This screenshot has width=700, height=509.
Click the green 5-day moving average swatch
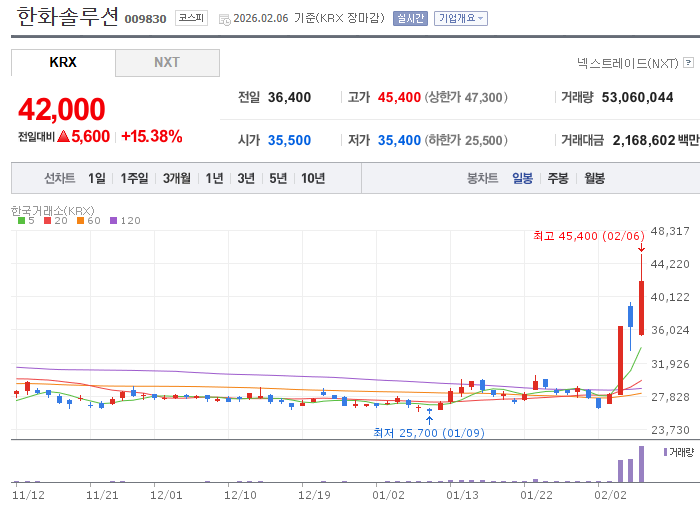(x=21, y=221)
